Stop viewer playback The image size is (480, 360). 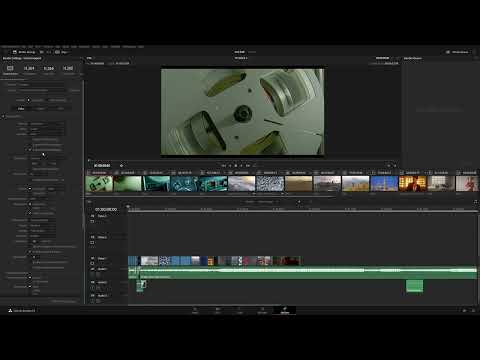coord(236,166)
